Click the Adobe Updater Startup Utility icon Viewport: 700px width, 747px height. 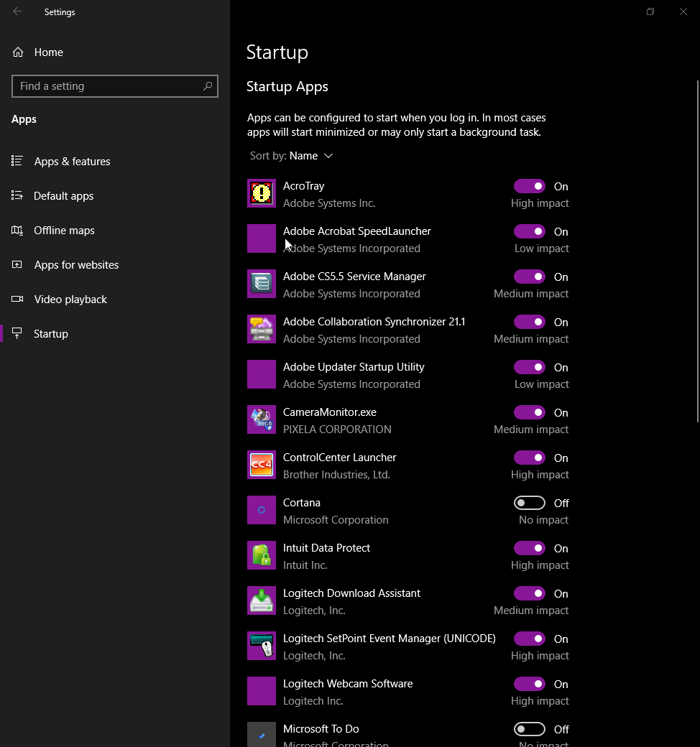[x=262, y=374]
